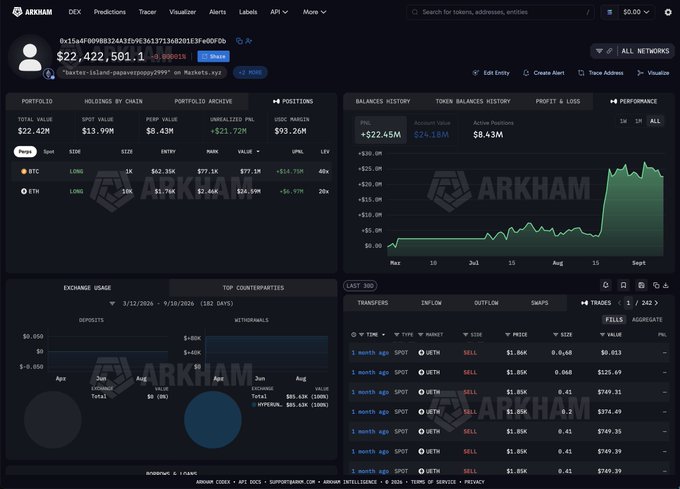Click the add-user icon next to the address
Image resolution: width=680 pixels, height=489 pixels.
pos(248,41)
